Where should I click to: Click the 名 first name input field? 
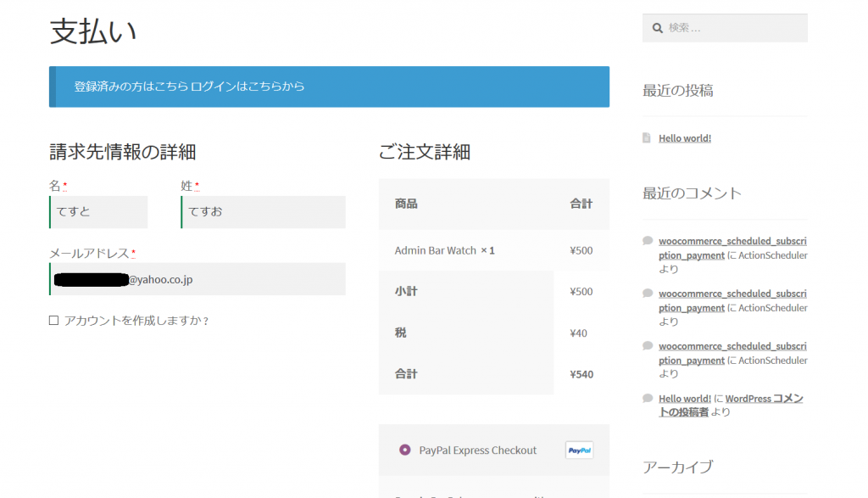coord(98,212)
